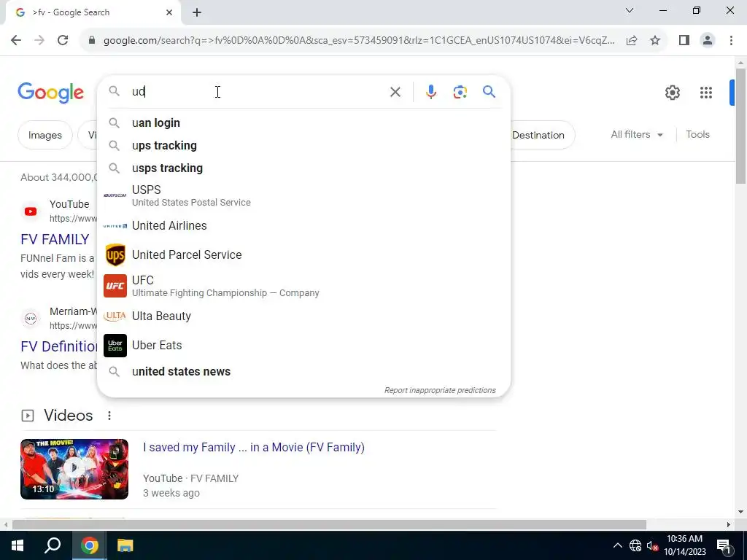Pick the Uber Eats suggestion
Viewport: 747px width, 560px height.
[x=303, y=345]
